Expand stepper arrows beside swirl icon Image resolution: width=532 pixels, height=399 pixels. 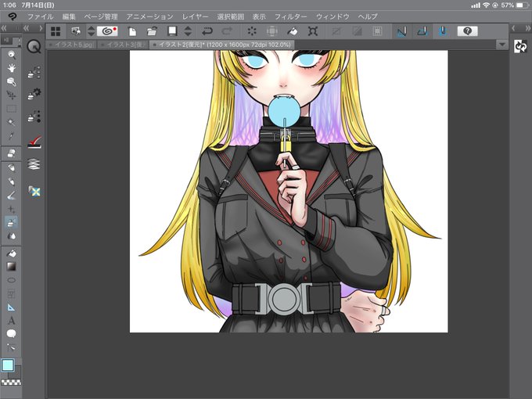click(x=91, y=31)
